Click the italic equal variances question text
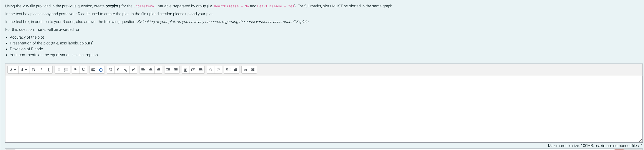This screenshot has height=150, width=644. click(223, 22)
